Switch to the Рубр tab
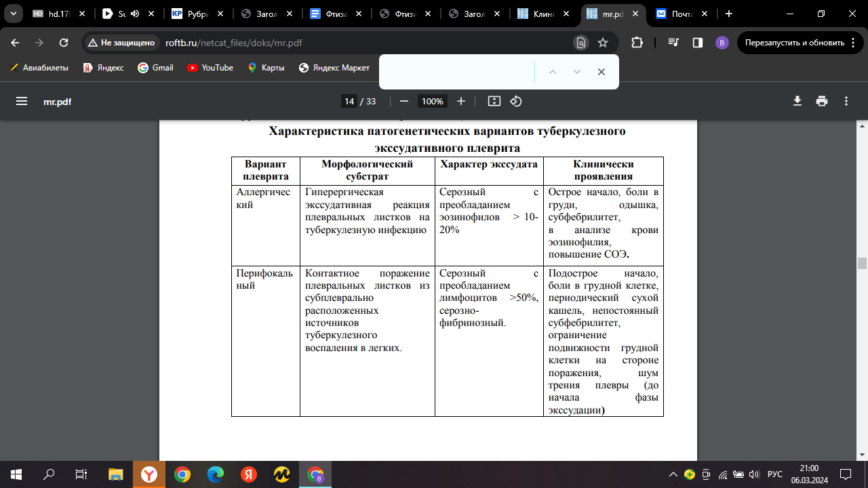Viewport: 868px width, 488px height. point(197,14)
